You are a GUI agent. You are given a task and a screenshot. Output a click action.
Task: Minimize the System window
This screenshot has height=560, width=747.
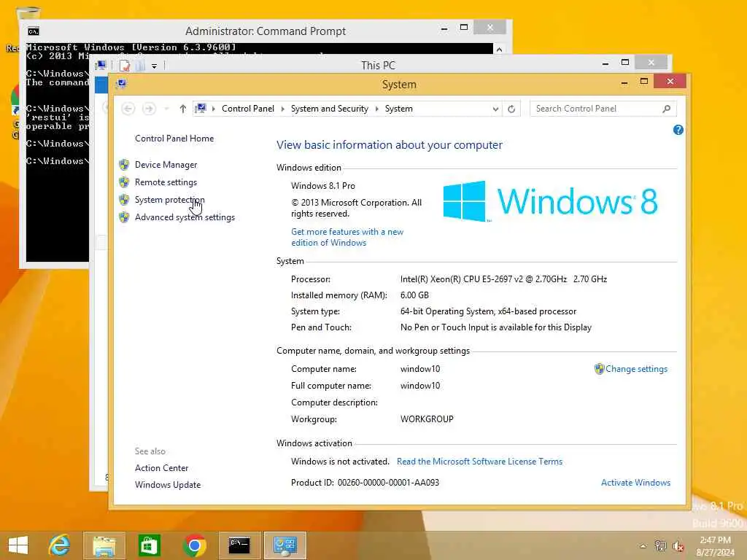[x=624, y=82]
